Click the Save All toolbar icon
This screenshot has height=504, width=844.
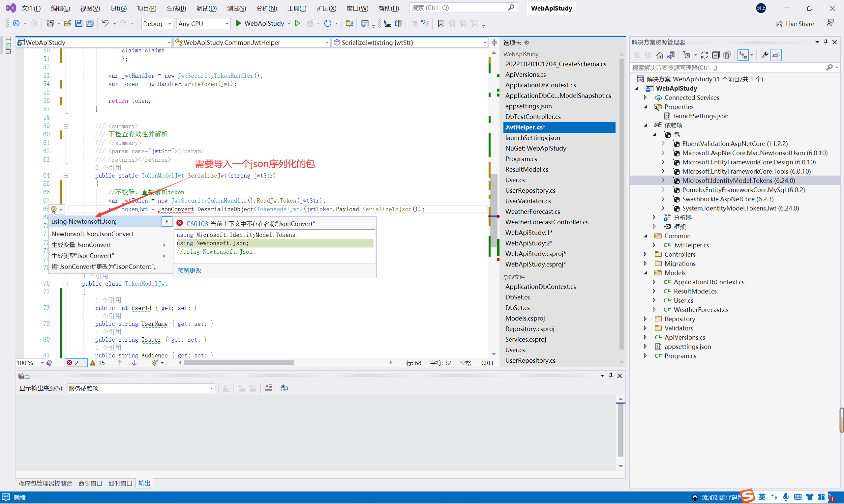(90, 23)
